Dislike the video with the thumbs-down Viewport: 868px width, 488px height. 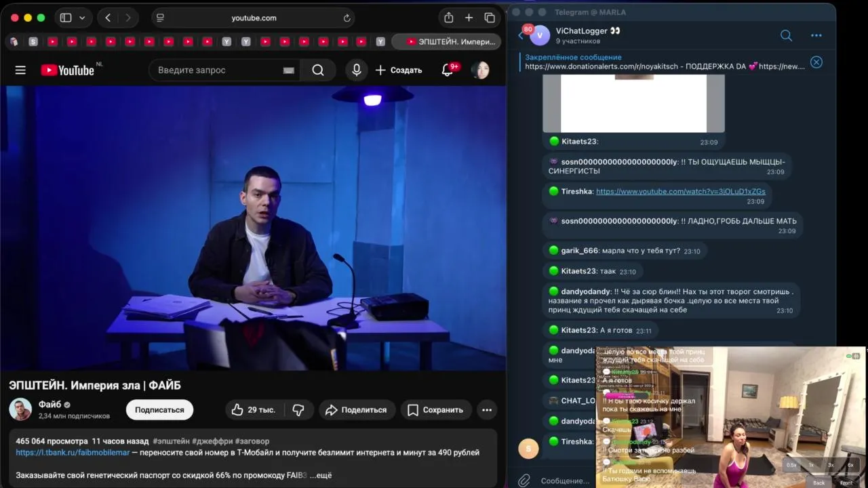point(298,409)
